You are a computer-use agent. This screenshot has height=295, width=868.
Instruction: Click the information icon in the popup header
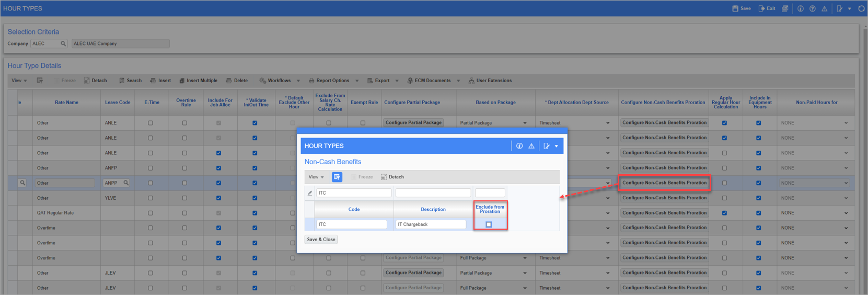pyautogui.click(x=519, y=146)
